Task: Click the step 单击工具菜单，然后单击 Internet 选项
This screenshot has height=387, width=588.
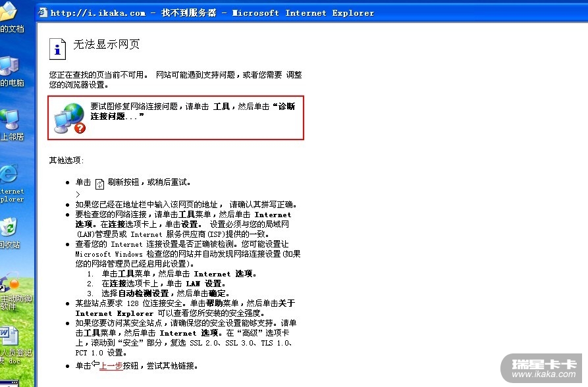Action: click(x=179, y=274)
